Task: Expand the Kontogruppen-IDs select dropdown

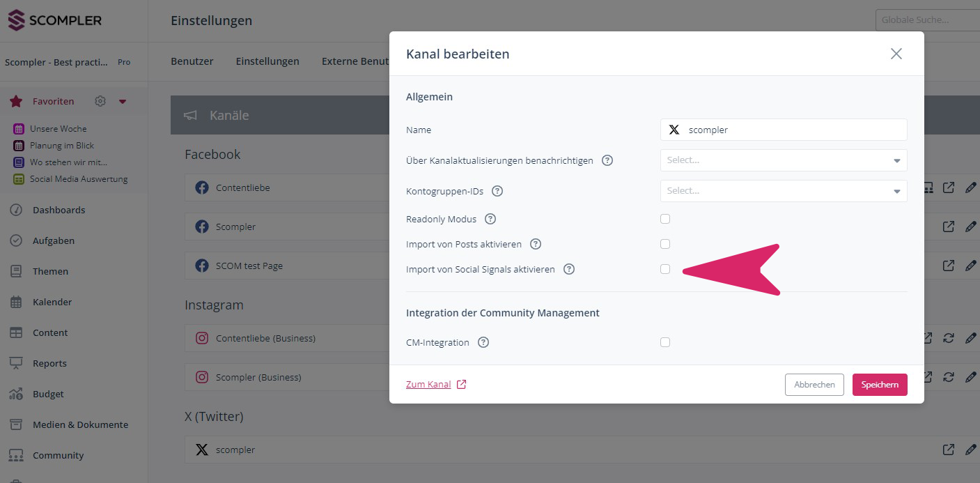Action: 783,191
